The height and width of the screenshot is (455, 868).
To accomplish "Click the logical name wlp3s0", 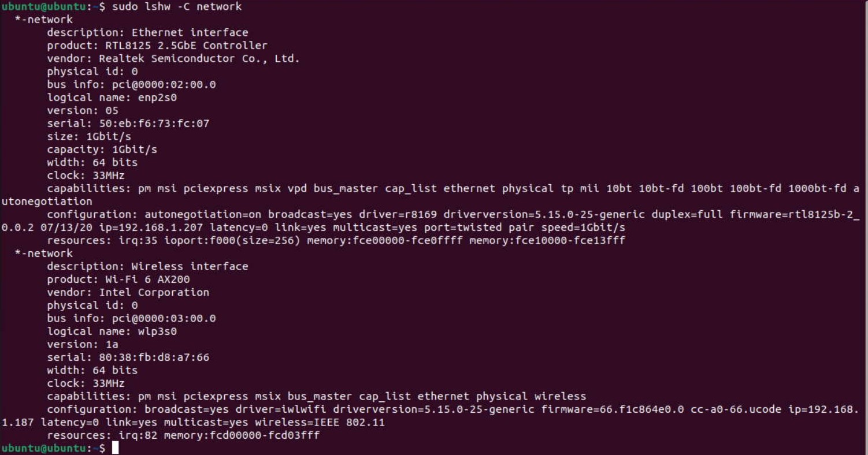I will tap(157, 331).
